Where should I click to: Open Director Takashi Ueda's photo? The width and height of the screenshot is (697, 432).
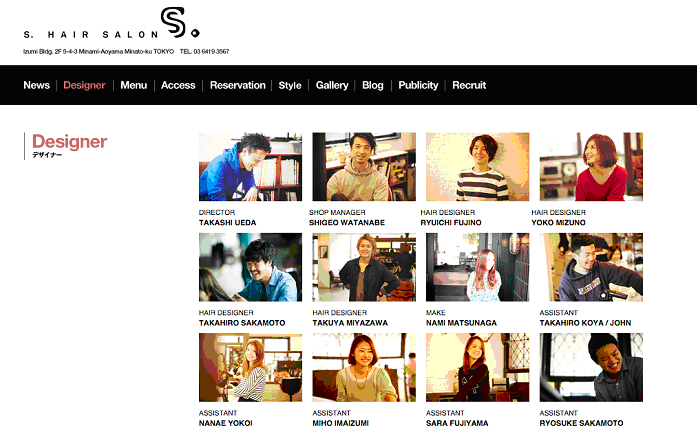point(250,167)
